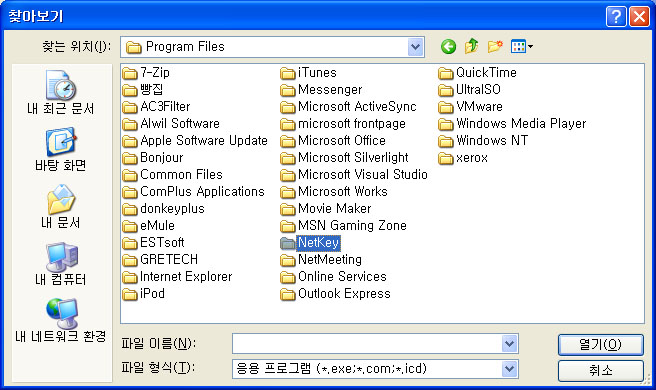Select the Apple Software Update folder
This screenshot has width=656, height=390.
(x=195, y=141)
